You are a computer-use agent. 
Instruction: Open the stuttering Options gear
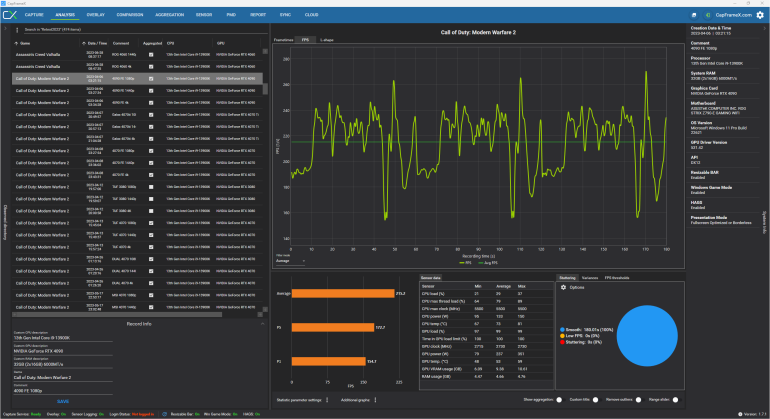tap(563, 287)
